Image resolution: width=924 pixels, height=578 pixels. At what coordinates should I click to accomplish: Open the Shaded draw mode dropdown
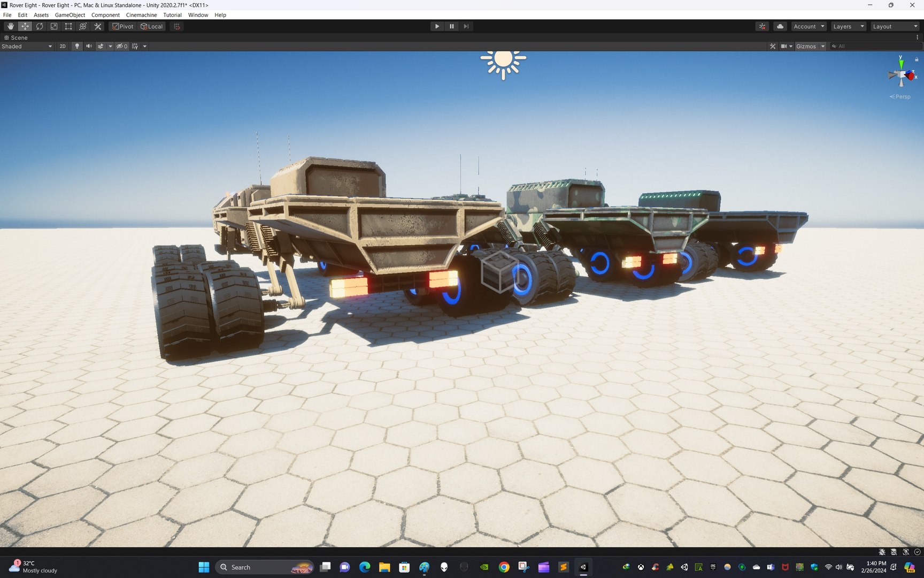tap(27, 47)
